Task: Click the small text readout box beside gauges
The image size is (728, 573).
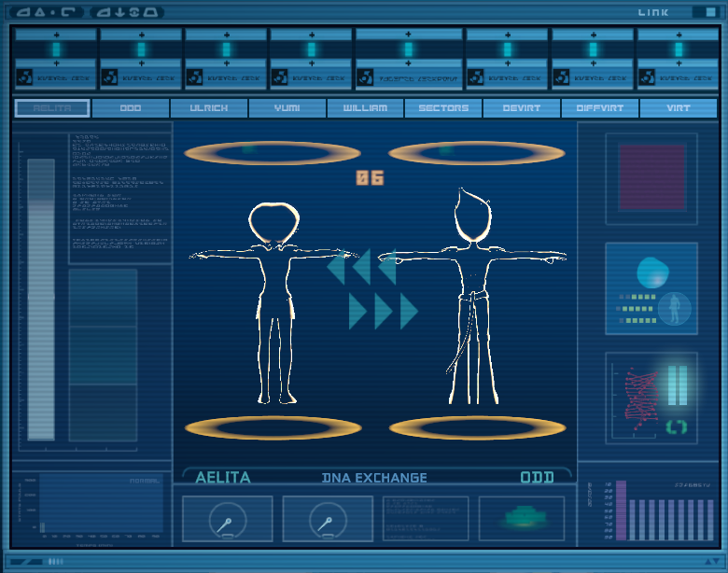Action: tap(426, 519)
